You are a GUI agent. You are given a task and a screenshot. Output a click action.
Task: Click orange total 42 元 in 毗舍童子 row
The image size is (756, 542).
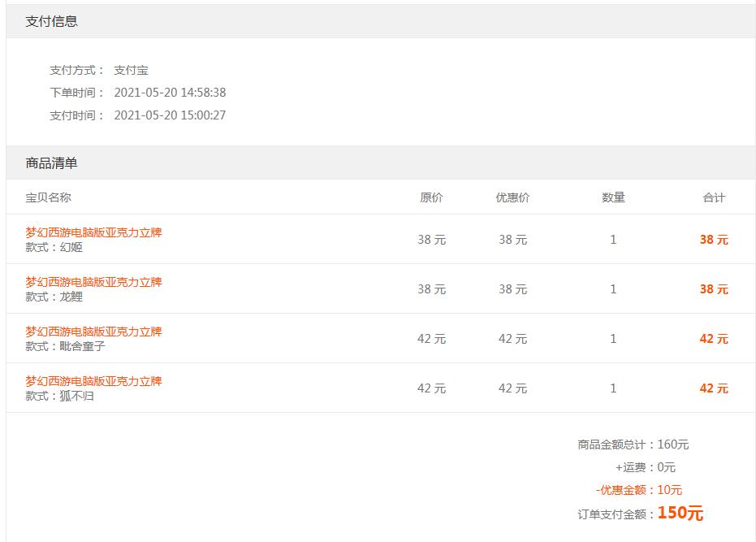pyautogui.click(x=714, y=339)
